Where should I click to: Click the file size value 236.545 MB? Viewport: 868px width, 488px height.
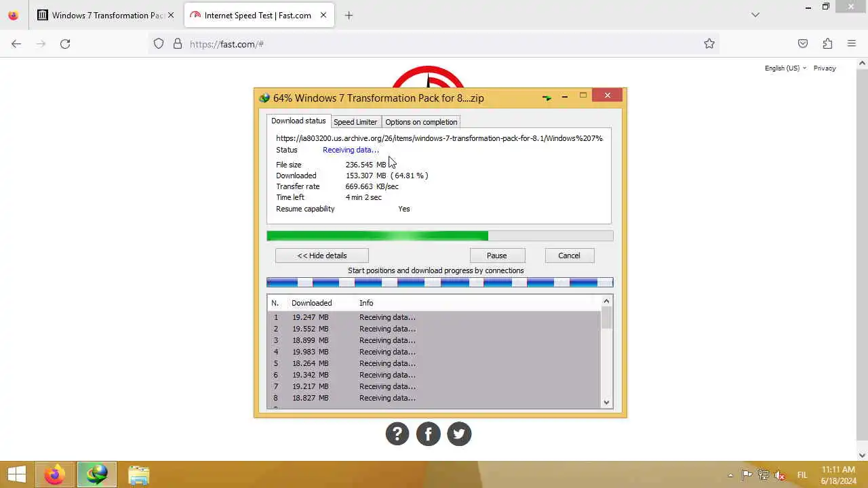click(x=366, y=165)
